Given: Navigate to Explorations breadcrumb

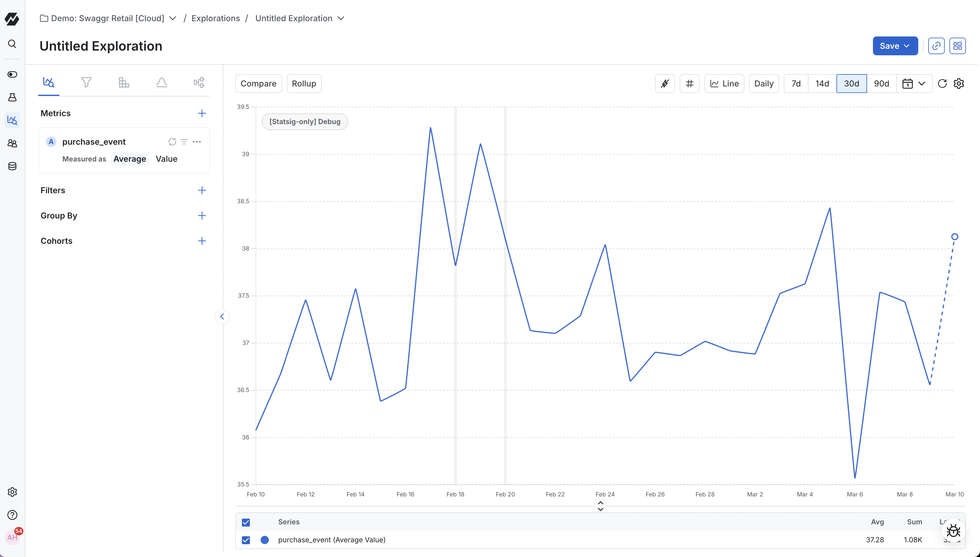Looking at the screenshot, I should click(215, 18).
